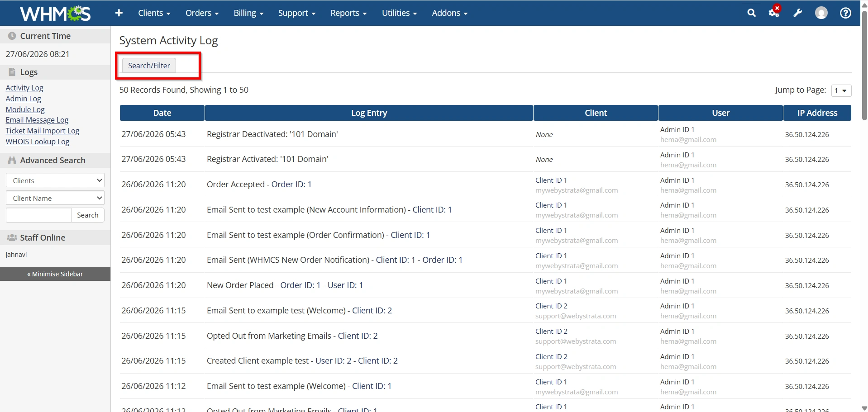Open Client ID: 2 in example test Welcome entry

(x=372, y=311)
